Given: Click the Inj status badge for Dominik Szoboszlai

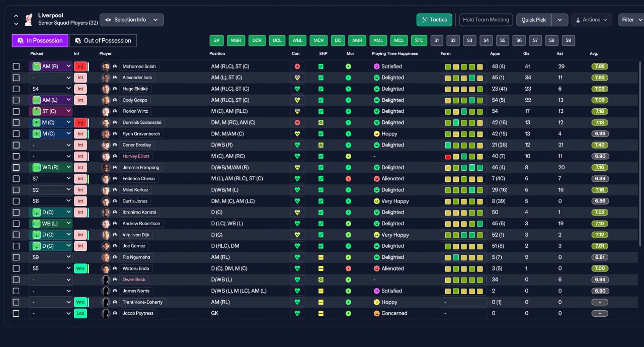Looking at the screenshot, I should [80, 122].
